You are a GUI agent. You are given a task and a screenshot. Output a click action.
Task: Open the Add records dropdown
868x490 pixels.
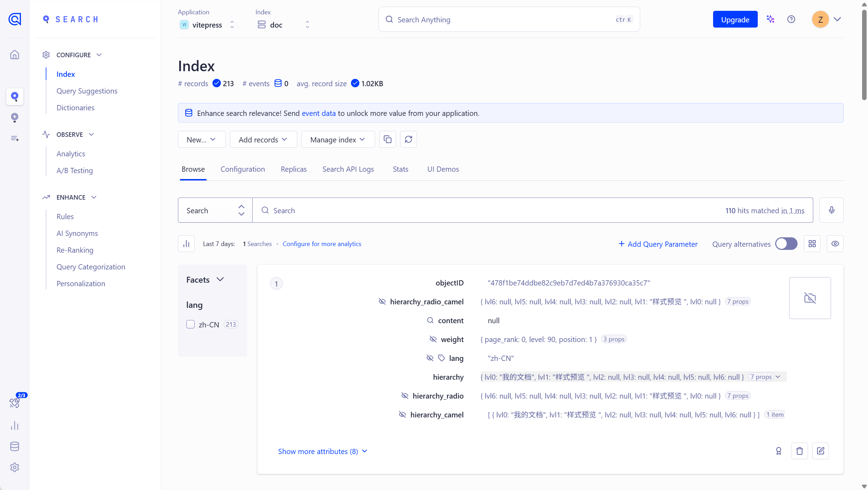click(263, 140)
